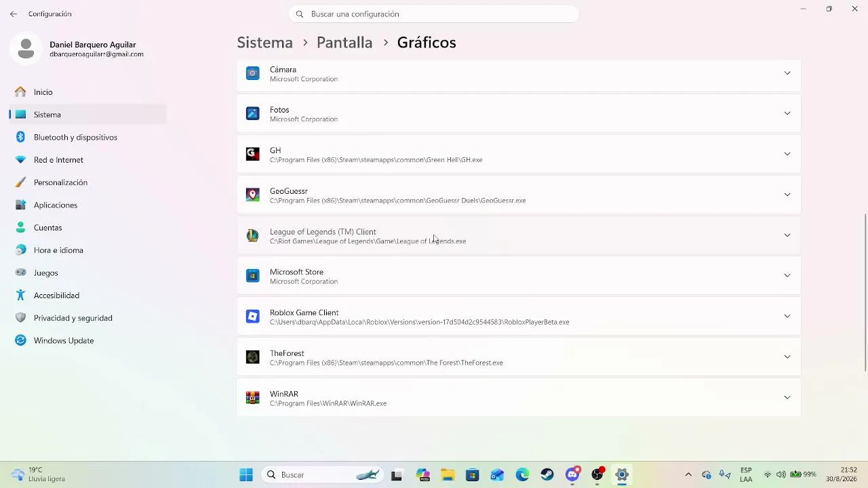
Task: Expand the TheForest graphics options
Action: tap(787, 357)
